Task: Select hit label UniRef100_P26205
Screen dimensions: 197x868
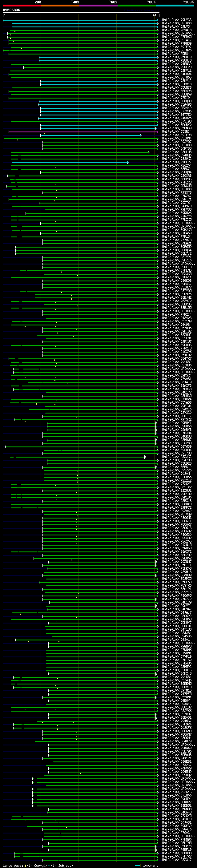Action: click(177, 542)
